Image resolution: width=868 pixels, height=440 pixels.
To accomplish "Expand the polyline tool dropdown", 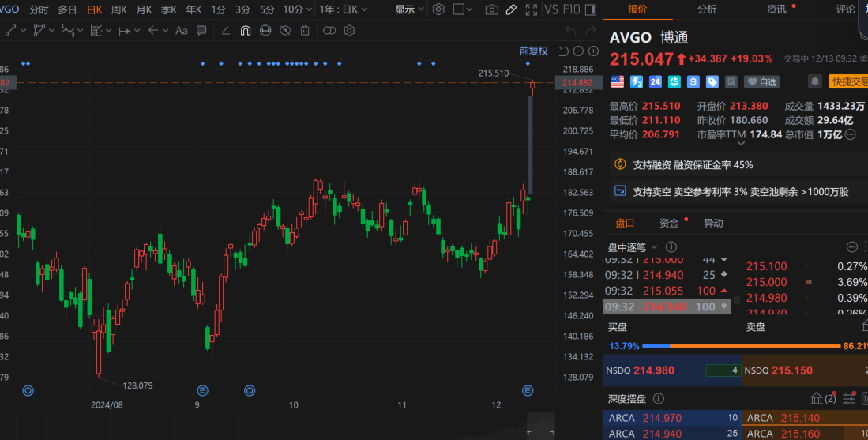I will pyautogui.click(x=52, y=31).
